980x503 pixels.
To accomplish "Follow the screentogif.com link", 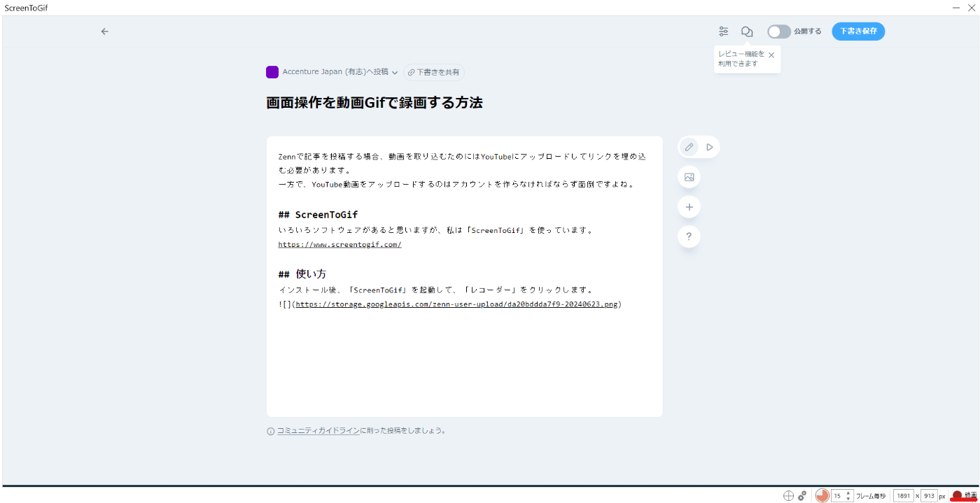I will point(339,245).
